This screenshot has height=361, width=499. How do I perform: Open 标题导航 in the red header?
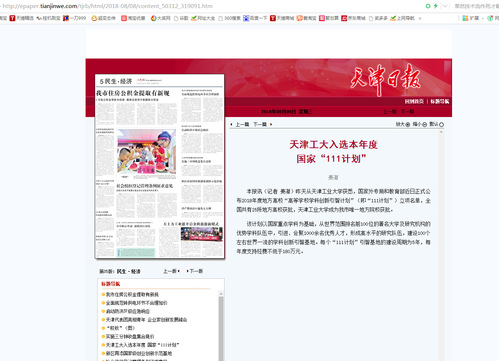[x=440, y=101]
